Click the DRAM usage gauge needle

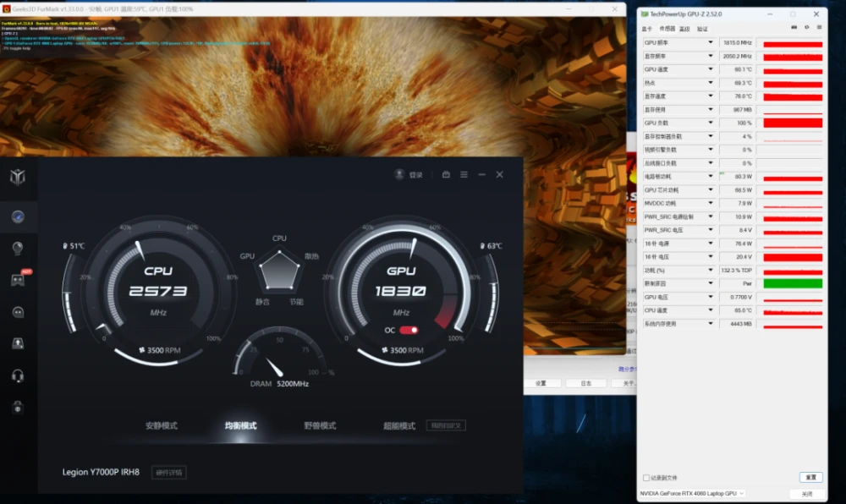click(275, 368)
